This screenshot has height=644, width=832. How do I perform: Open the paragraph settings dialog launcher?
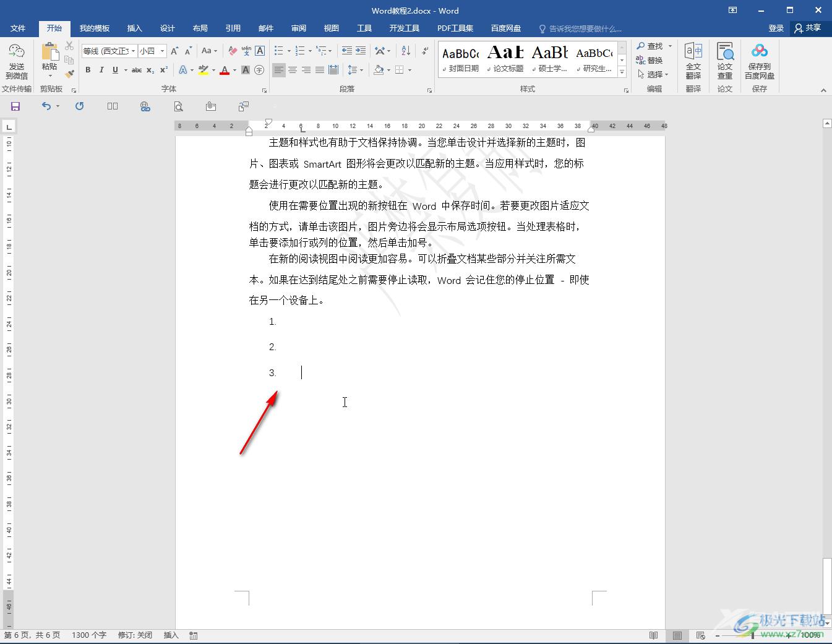pos(430,90)
